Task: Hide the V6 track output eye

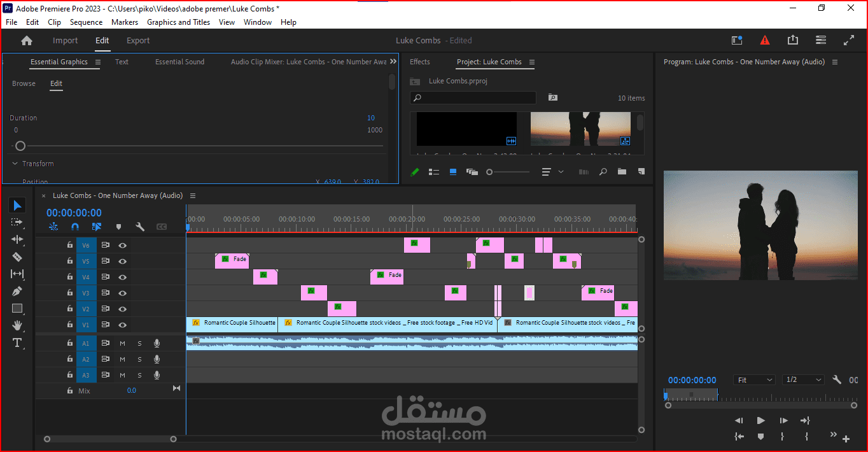Action: (122, 245)
